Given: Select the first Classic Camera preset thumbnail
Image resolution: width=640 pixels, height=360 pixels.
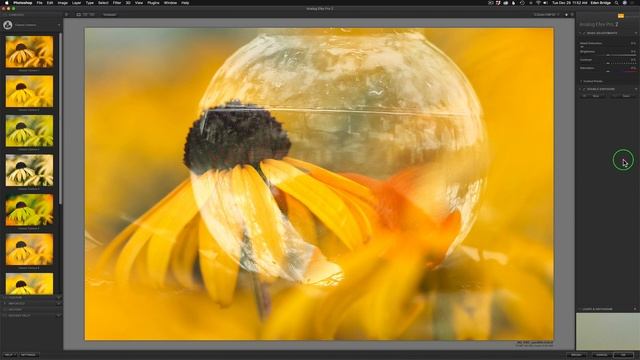Looking at the screenshot, I should tap(29, 51).
